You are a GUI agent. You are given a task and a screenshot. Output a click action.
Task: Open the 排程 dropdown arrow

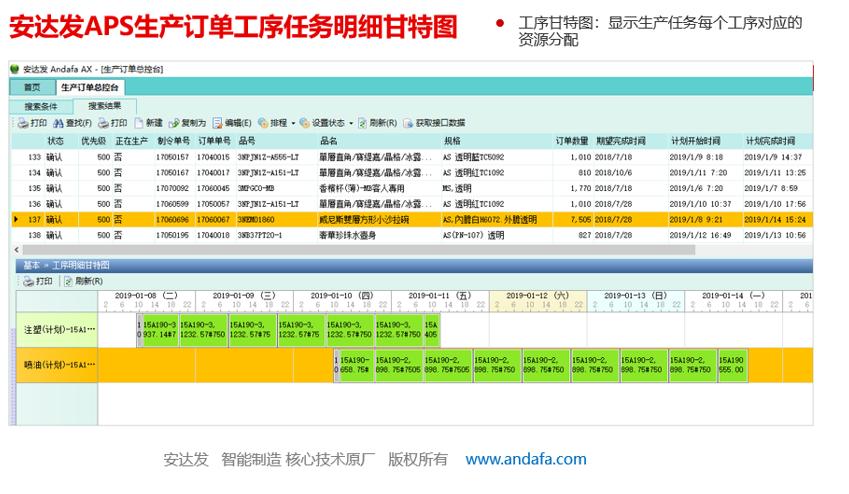tap(293, 124)
